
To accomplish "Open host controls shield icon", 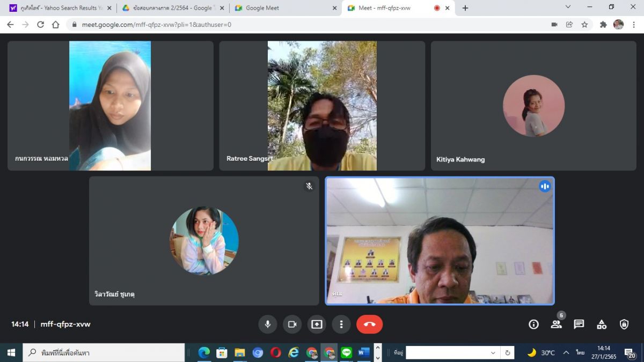I will 624,324.
